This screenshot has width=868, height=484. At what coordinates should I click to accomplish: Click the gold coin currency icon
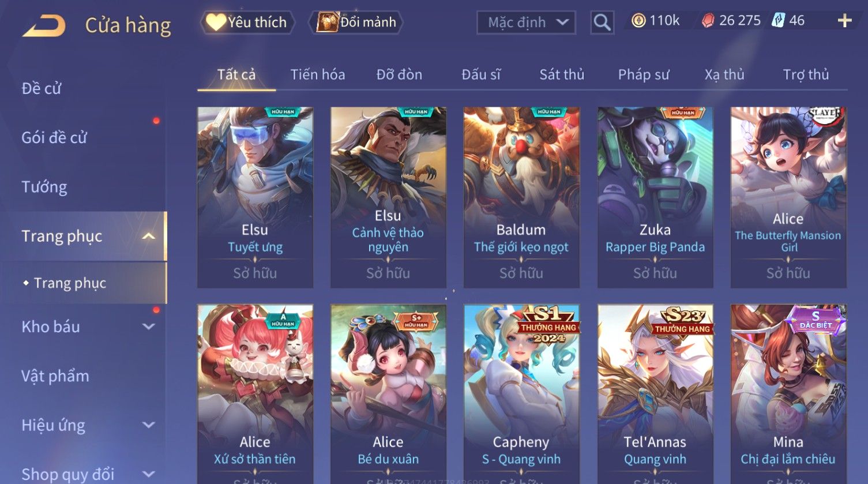click(638, 21)
